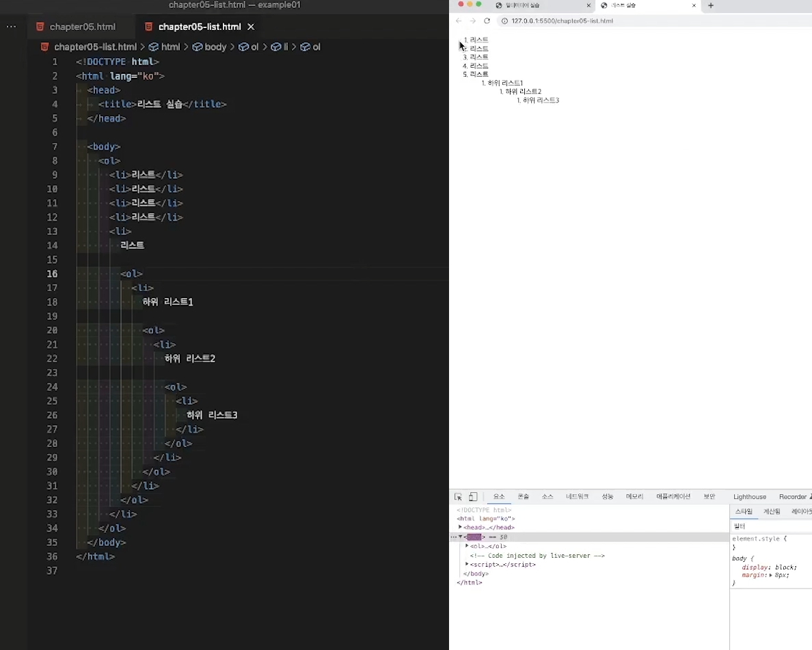This screenshot has width=812, height=650.
Task: Click the title tag on editor line 4
Action: pos(118,104)
